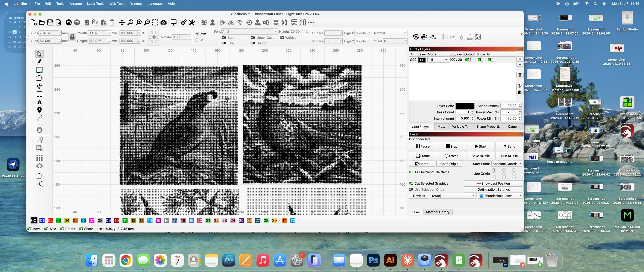Open the Laser Tools menu
Image resolution: width=644 pixels, height=272 pixels.
click(x=96, y=3)
